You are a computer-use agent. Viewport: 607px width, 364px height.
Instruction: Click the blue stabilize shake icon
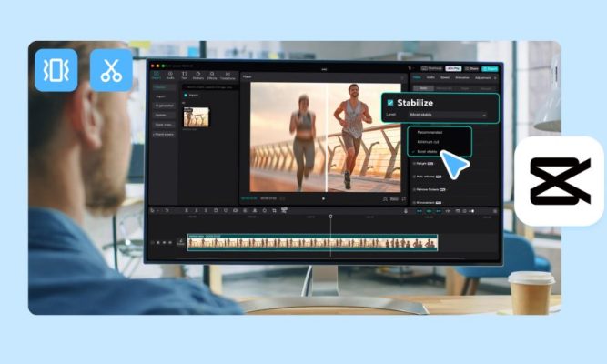56,70
